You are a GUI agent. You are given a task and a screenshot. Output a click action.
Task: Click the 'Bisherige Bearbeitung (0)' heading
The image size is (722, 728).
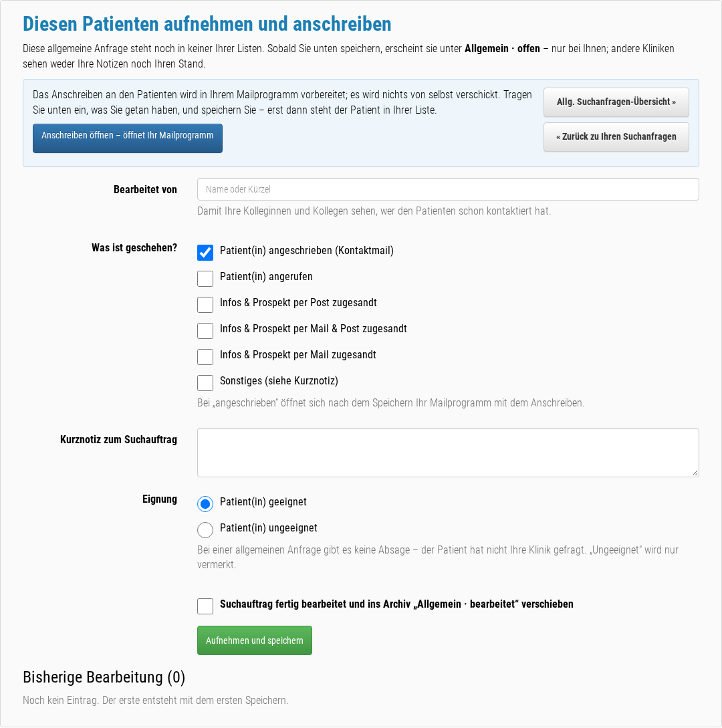click(104, 677)
